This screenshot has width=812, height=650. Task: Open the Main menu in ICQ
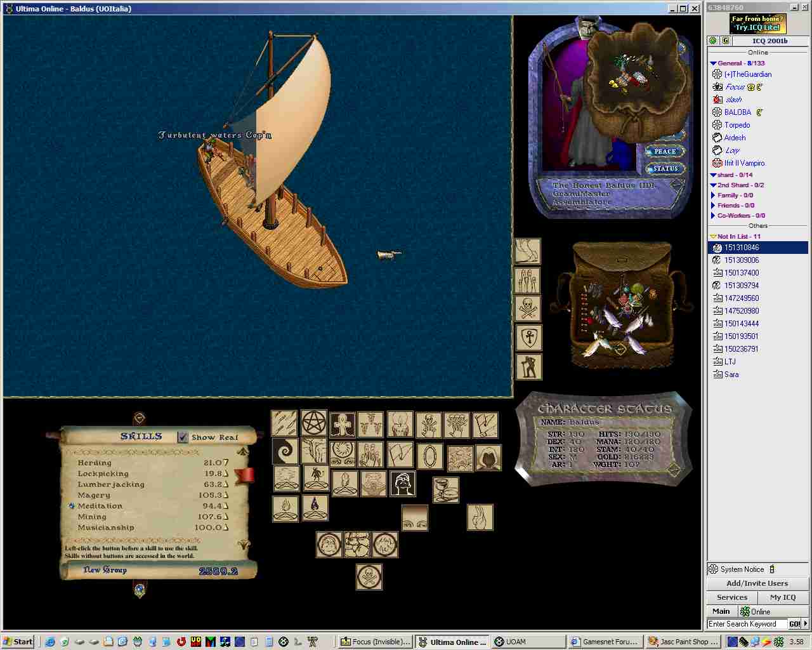tap(721, 611)
